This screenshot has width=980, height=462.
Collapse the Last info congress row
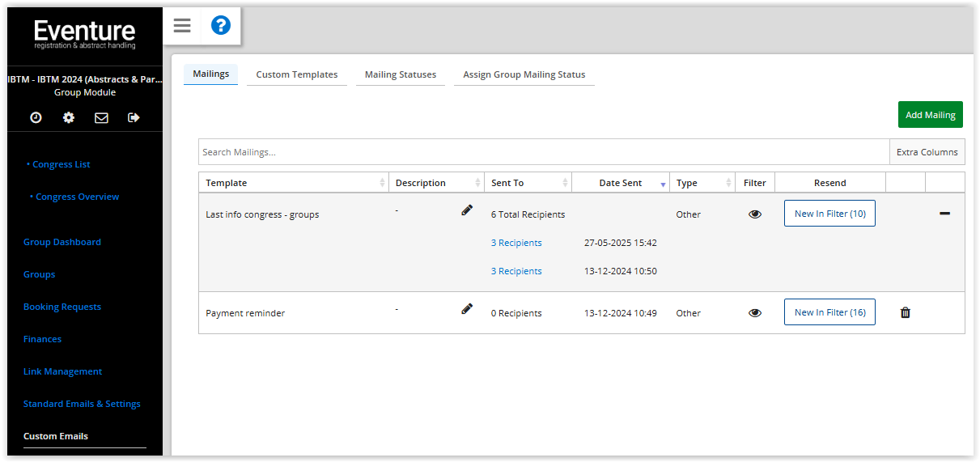point(944,214)
